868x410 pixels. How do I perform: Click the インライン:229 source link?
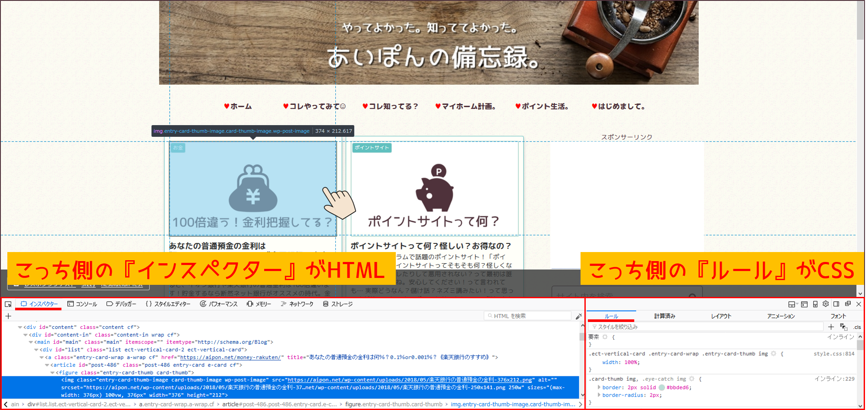tap(834, 378)
